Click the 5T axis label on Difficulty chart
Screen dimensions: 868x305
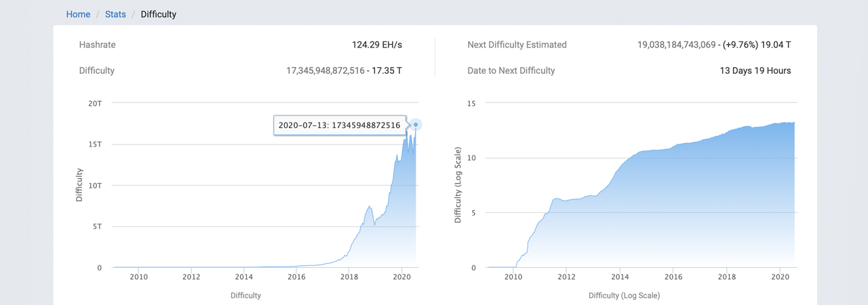pos(97,226)
